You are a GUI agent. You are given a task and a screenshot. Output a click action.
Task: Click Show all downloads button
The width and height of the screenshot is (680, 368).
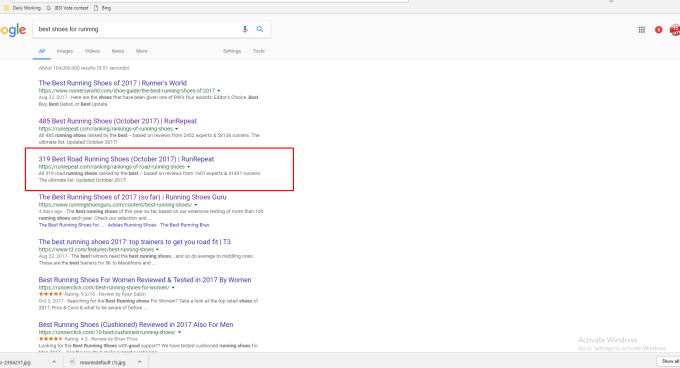(669, 361)
